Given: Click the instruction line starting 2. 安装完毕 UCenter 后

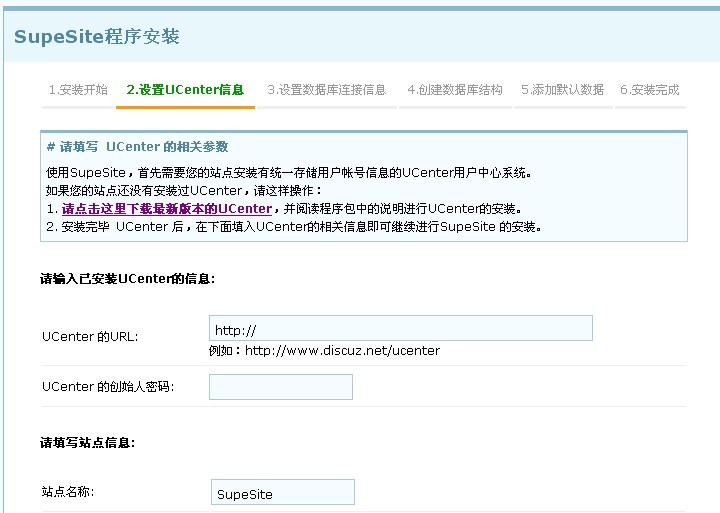Looking at the screenshot, I should [294, 226].
